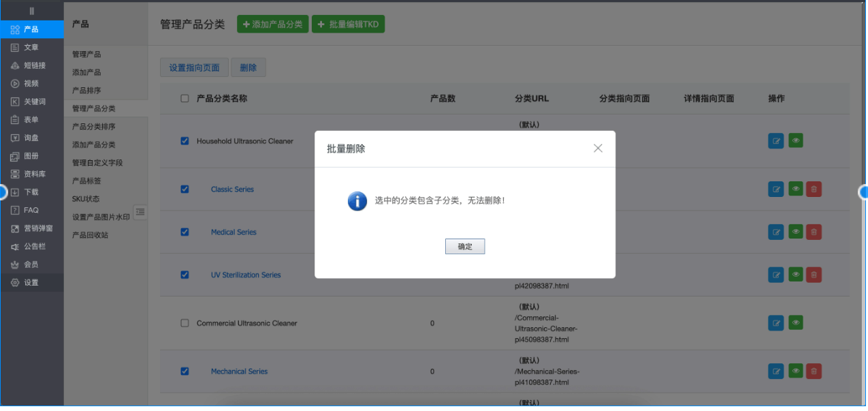Collapse sidebar using the toggle list icon
Viewport: 868px width, 411px height.
point(140,212)
